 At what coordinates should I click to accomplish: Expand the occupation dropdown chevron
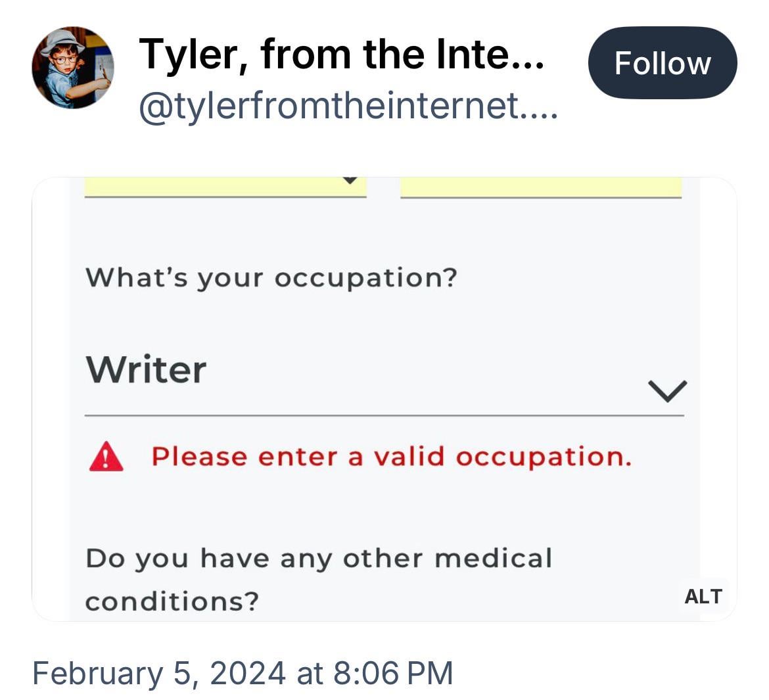point(667,390)
